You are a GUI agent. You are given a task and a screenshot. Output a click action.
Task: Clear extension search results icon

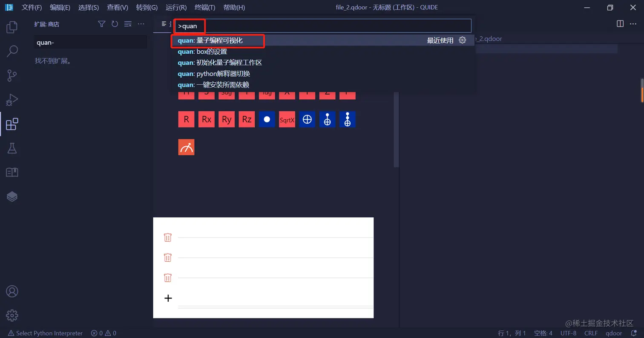[128, 24]
